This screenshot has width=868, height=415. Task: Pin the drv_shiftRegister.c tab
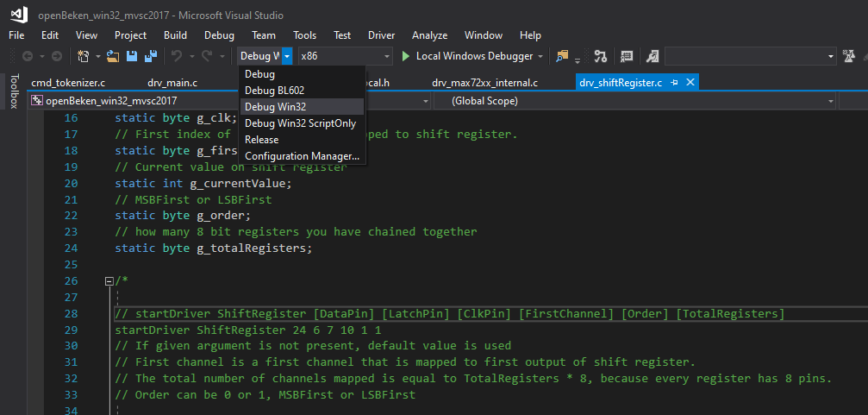coord(674,83)
